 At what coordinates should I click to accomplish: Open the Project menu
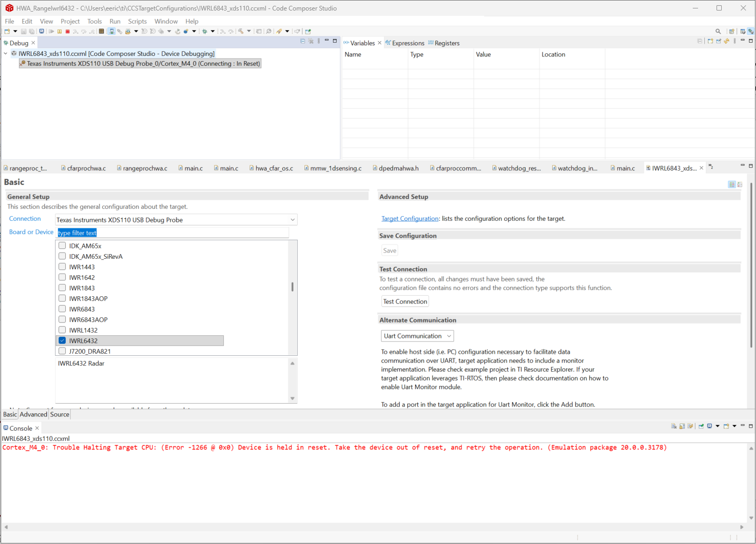point(70,22)
